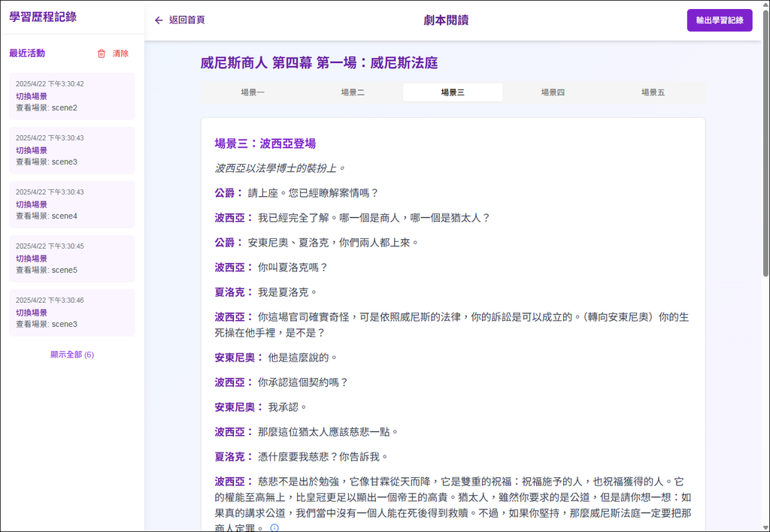
Task: Click the 劇本閱讀 page title
Action: tap(446, 20)
